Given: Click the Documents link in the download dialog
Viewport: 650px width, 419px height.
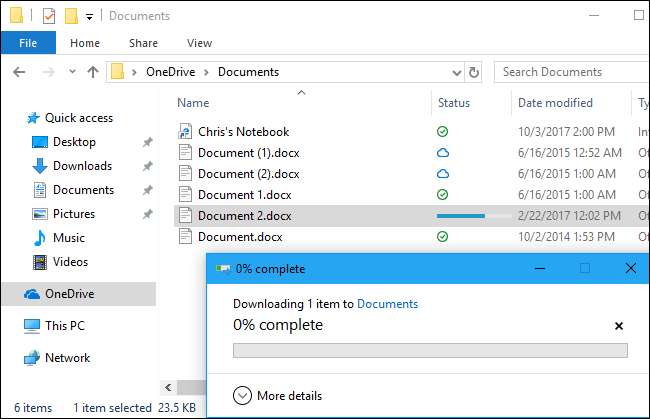Looking at the screenshot, I should 387,304.
